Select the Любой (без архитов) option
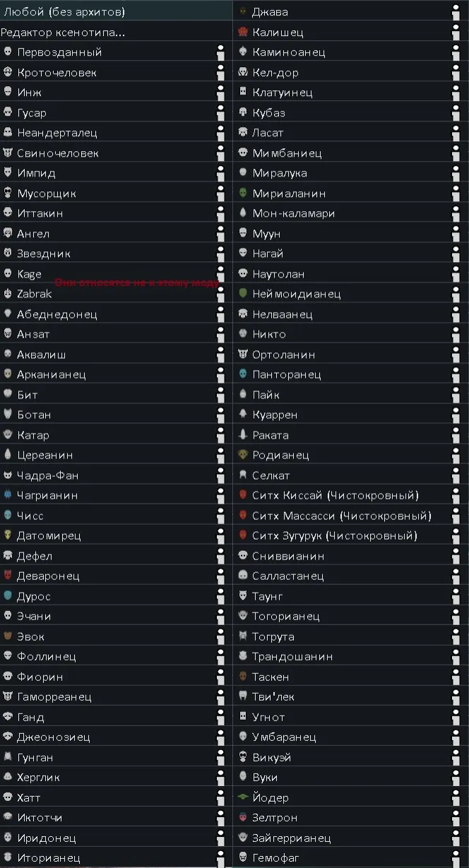Viewport: 469px width, 868px height. 65,11
